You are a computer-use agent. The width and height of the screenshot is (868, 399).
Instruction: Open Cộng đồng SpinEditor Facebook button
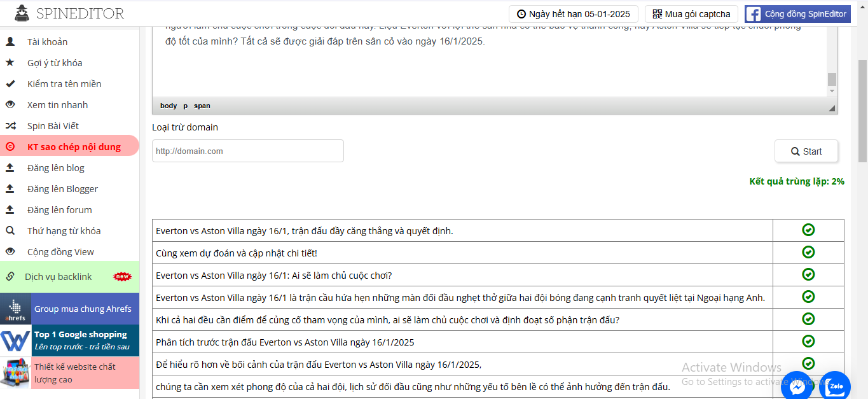797,14
